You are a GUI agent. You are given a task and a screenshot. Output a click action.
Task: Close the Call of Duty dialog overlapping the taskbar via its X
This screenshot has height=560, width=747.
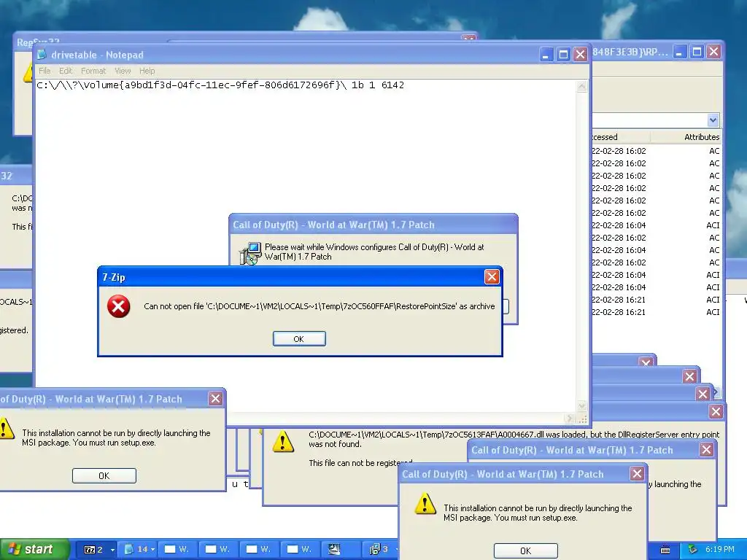[637, 473]
